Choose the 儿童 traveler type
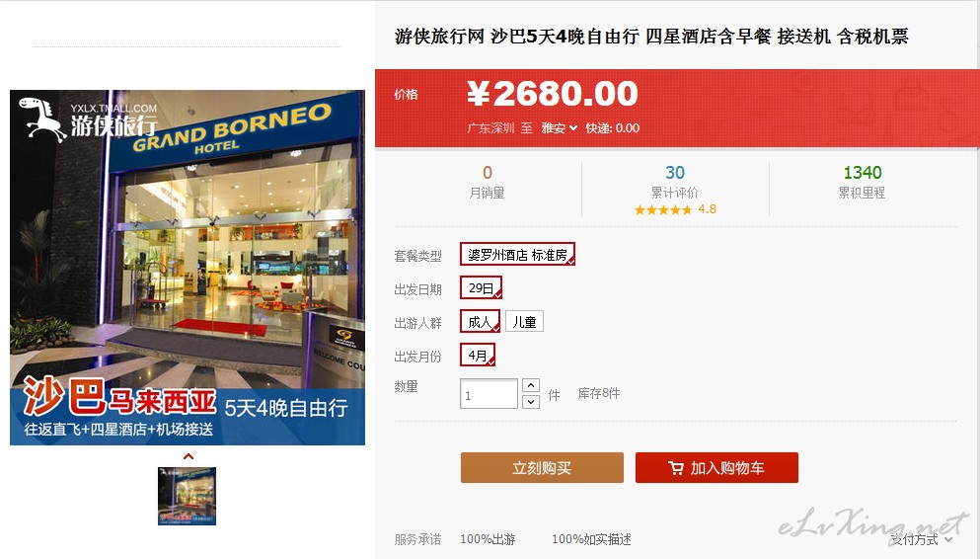 click(524, 321)
